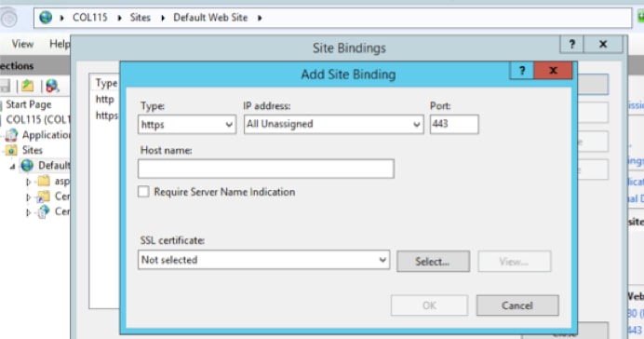
Task: Open arrow after Default Web Site breadcrumb
Action: click(x=260, y=18)
